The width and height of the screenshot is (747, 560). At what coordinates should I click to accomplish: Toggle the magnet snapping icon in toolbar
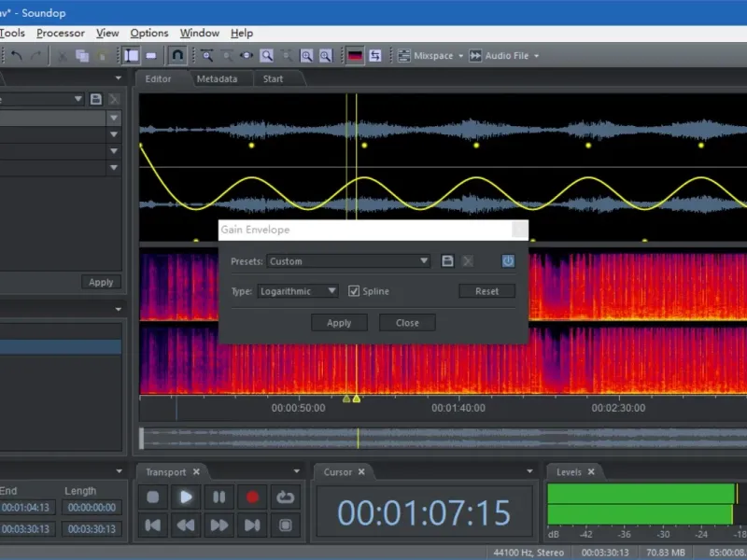(177, 56)
